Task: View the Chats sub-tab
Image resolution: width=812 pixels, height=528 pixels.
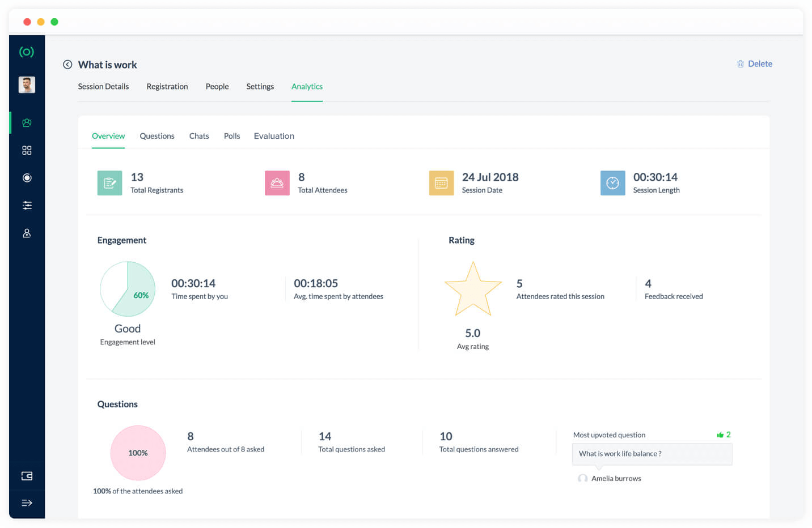Action: tap(199, 136)
